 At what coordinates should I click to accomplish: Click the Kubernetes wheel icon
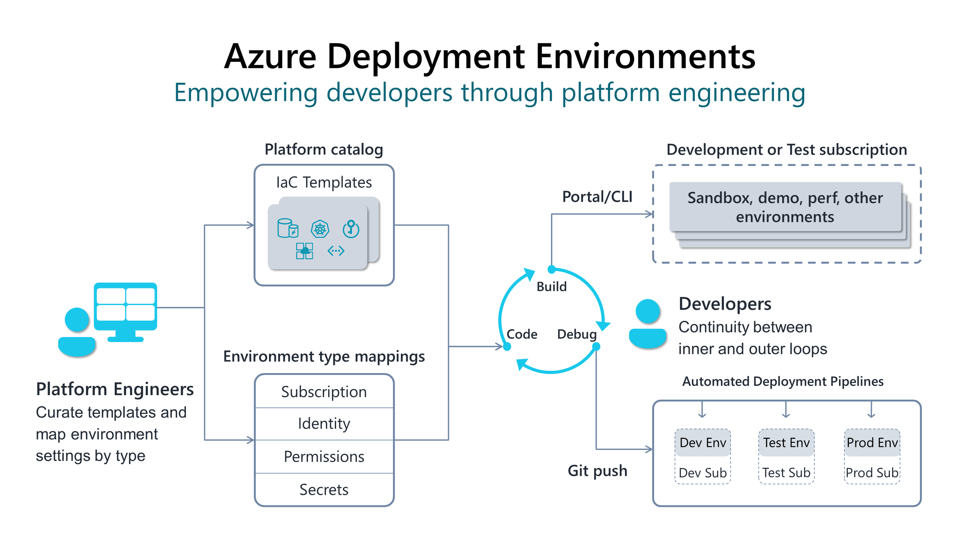(x=320, y=229)
